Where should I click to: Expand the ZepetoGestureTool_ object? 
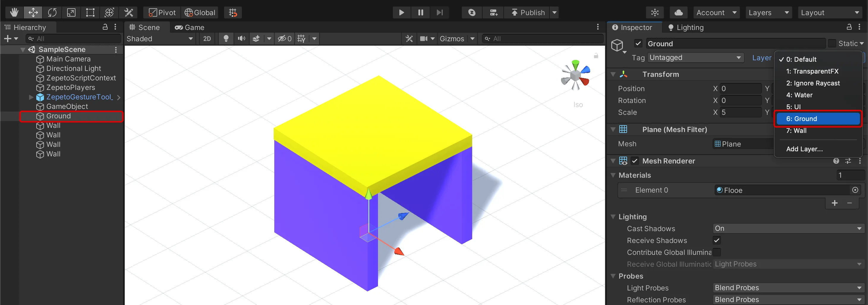31,97
